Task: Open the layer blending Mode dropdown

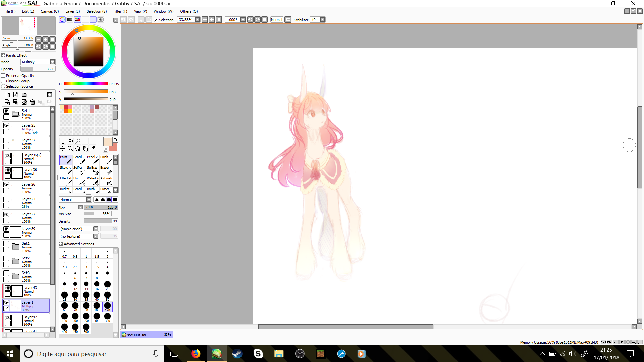Action: point(52,62)
